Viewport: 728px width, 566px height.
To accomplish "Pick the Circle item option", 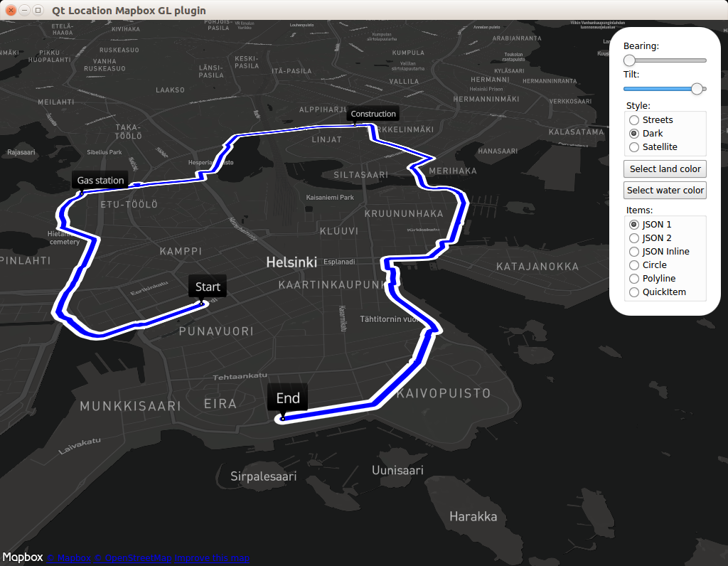I will point(634,265).
